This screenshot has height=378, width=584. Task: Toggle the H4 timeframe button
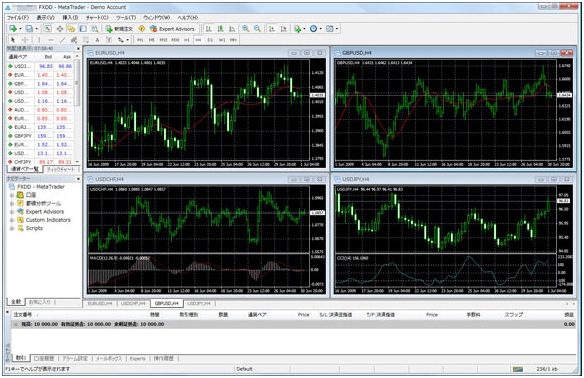coord(198,40)
